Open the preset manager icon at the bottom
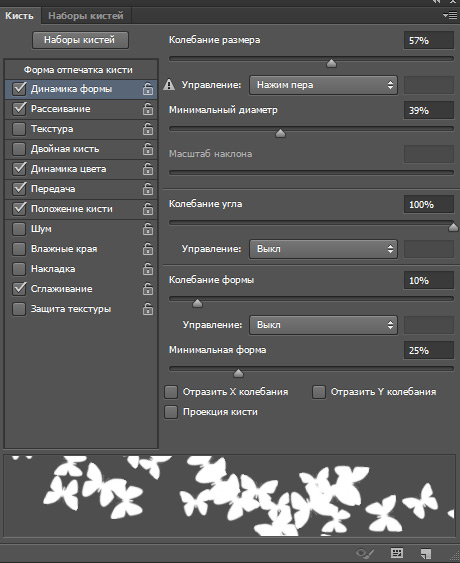 [x=397, y=553]
